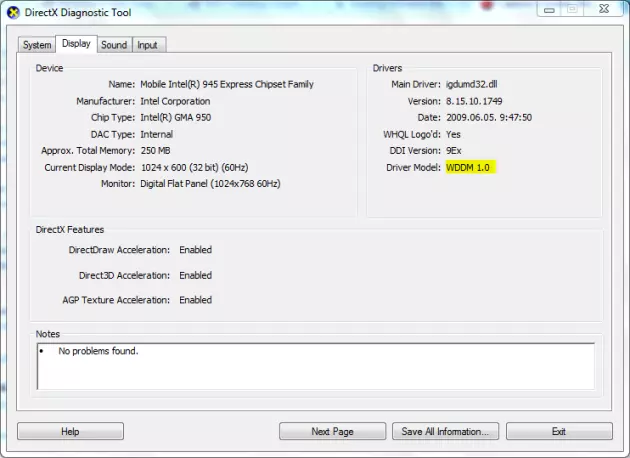Click the DirectX Diagnostic Tool window title
The image size is (630, 458).
coord(78,12)
